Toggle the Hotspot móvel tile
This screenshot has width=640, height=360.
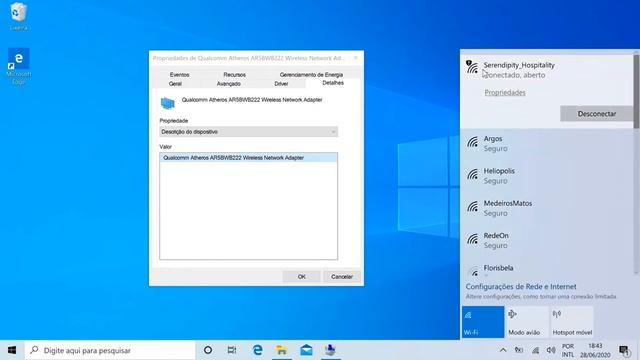coord(572,322)
